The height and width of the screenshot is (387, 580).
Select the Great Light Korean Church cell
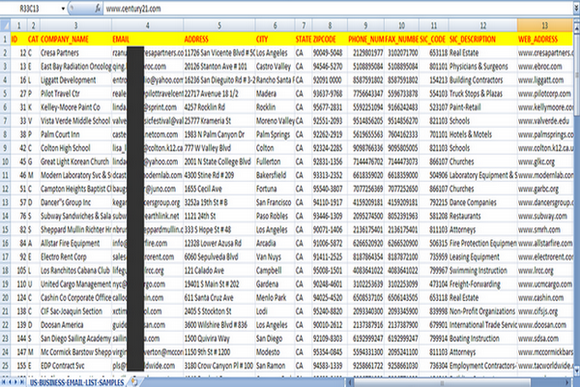click(x=75, y=162)
